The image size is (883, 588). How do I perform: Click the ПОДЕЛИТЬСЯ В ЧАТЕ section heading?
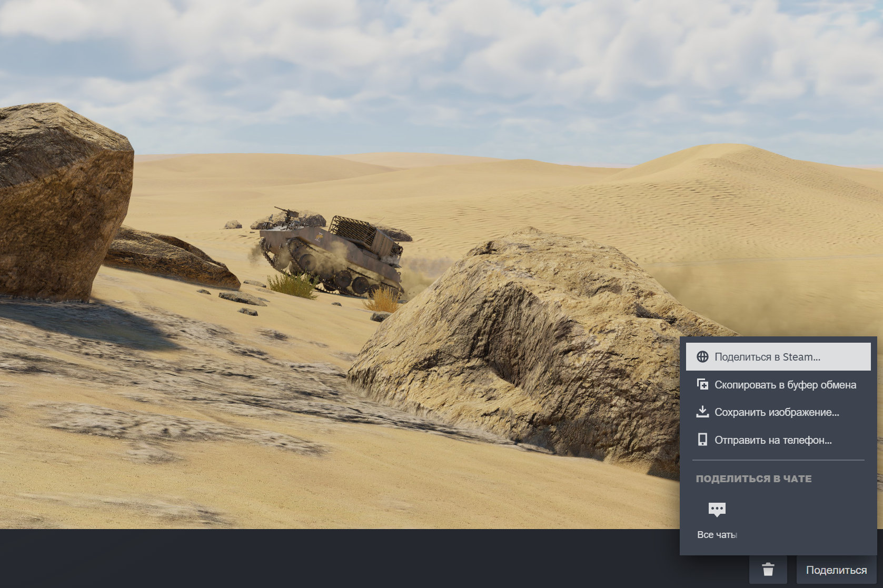coord(753,479)
